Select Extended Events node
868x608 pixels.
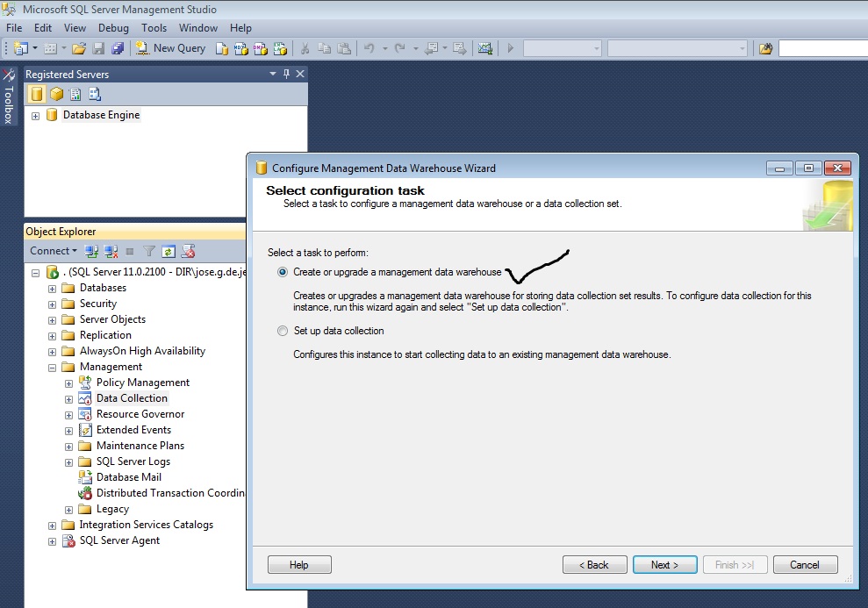coord(133,429)
